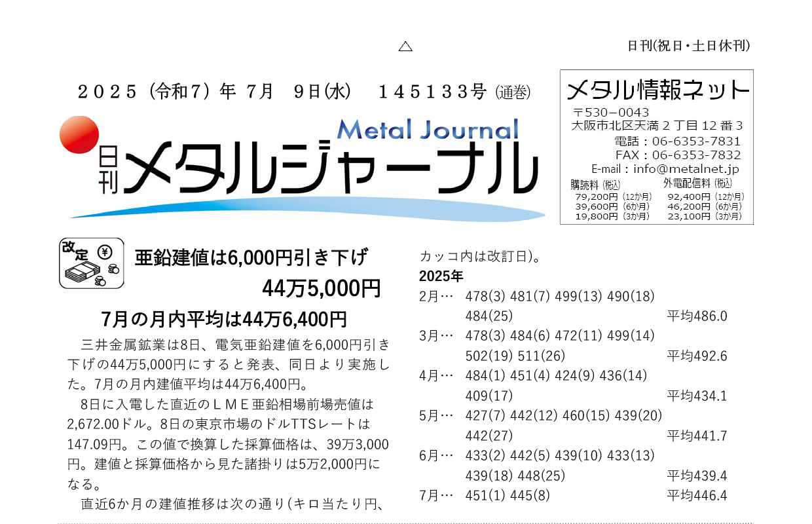
Task: Click the '購読料 (税込)' heading
Action: tap(595, 185)
